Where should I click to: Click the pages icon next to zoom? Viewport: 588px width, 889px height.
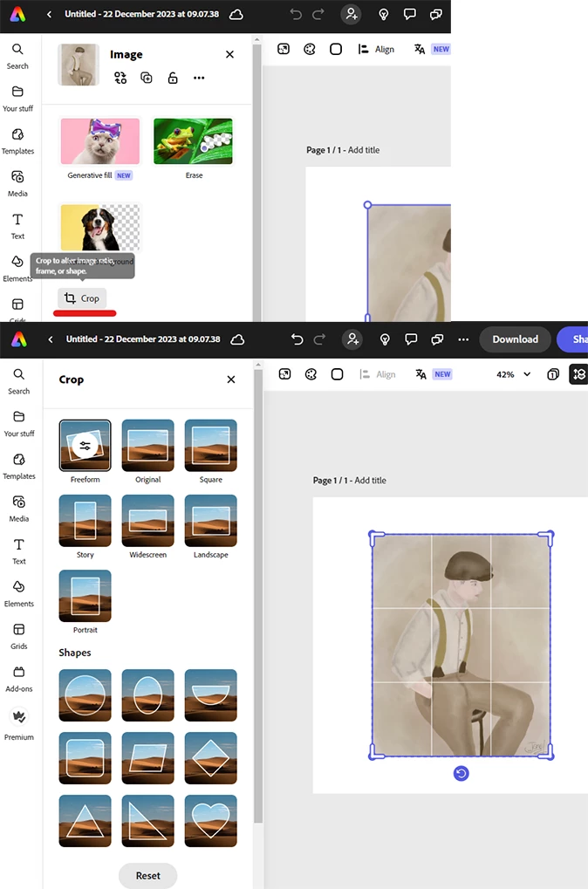(x=553, y=374)
